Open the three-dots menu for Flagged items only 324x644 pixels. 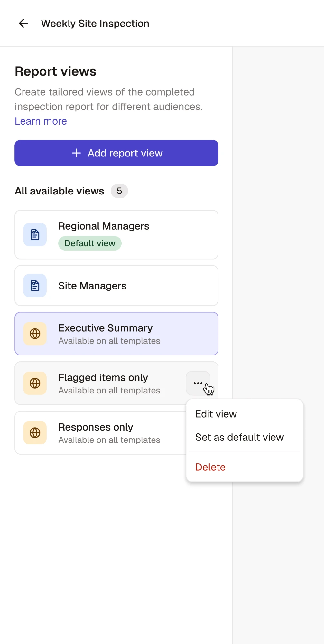pyautogui.click(x=198, y=383)
